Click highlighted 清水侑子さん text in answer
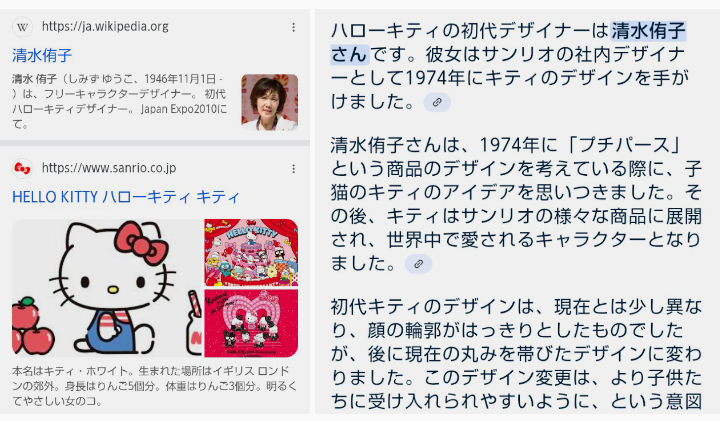This screenshot has height=421, width=720. tap(508, 43)
